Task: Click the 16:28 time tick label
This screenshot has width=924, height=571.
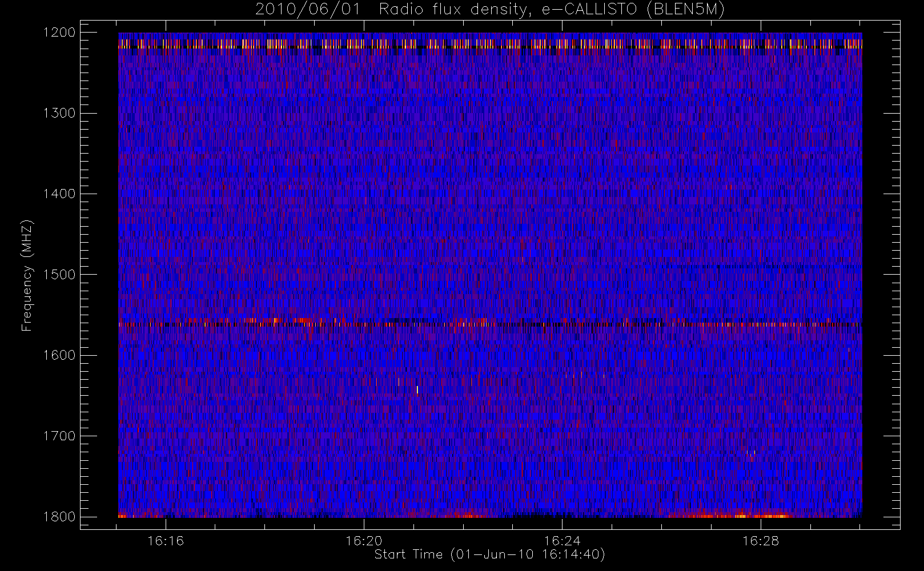Action: point(761,541)
